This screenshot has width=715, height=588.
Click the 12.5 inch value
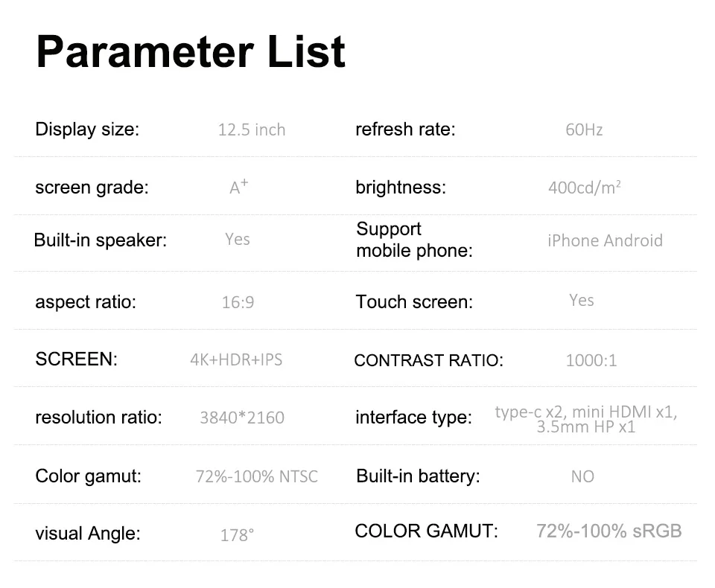coord(252,130)
